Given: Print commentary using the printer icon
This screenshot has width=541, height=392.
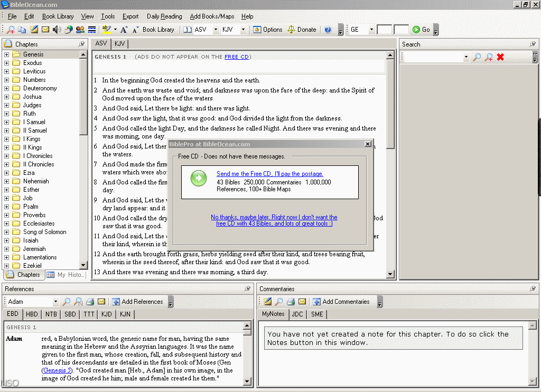Looking at the screenshot, I should (x=291, y=302).
